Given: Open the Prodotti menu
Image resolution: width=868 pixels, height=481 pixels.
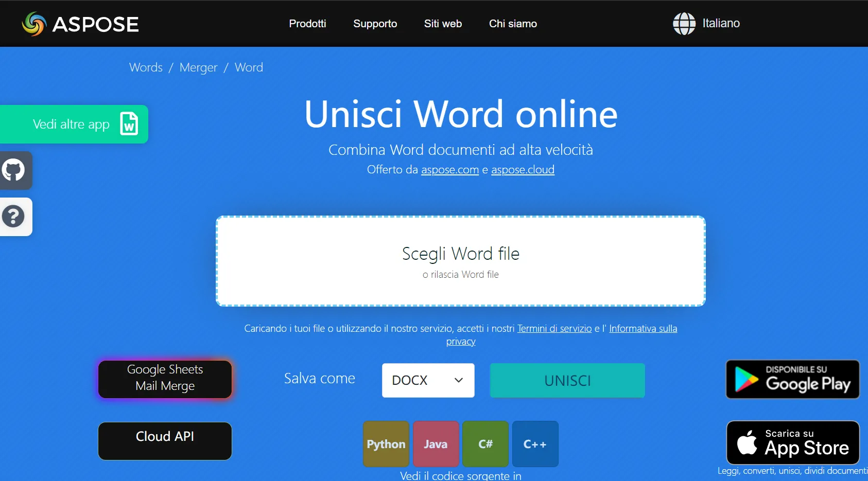Looking at the screenshot, I should (x=307, y=24).
